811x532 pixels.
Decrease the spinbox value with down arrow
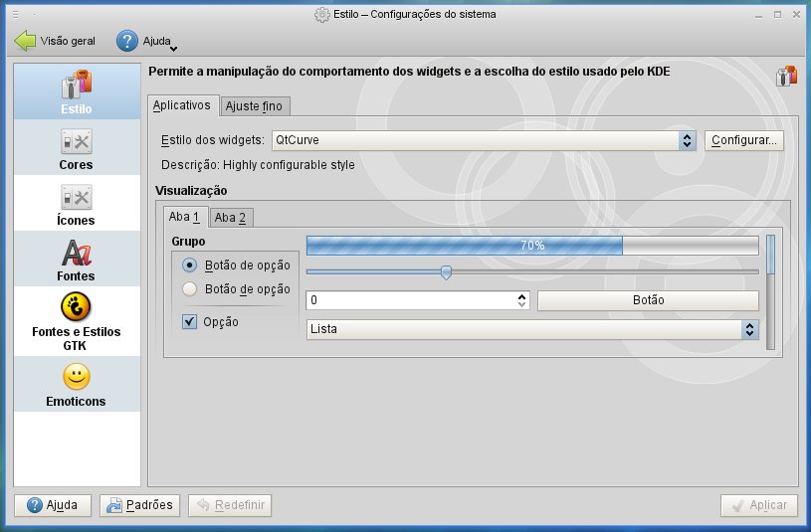tap(521, 304)
